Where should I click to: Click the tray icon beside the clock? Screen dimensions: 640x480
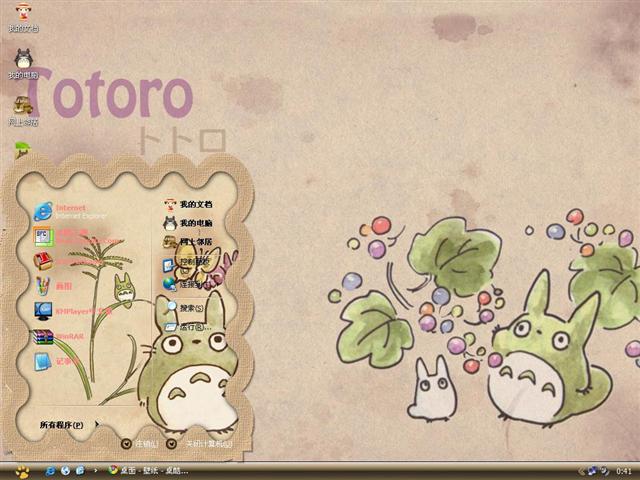click(x=605, y=471)
